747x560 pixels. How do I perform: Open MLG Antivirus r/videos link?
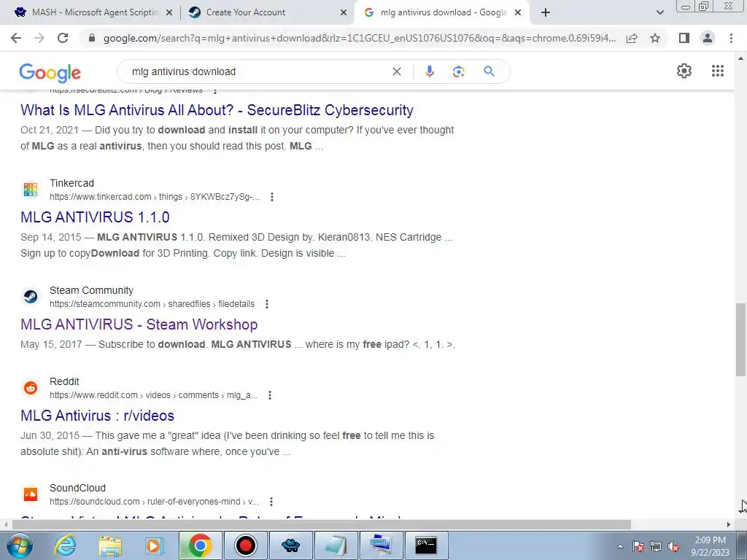click(97, 416)
